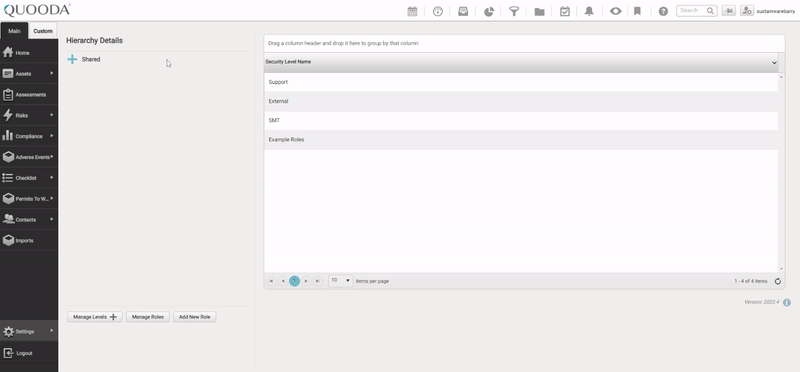The width and height of the screenshot is (800, 372).
Task: Open the Compliance sidebar menu
Action: (x=29, y=136)
